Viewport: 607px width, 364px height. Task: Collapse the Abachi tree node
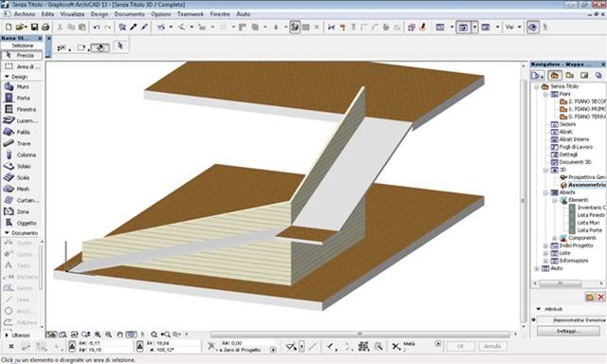tap(545, 192)
